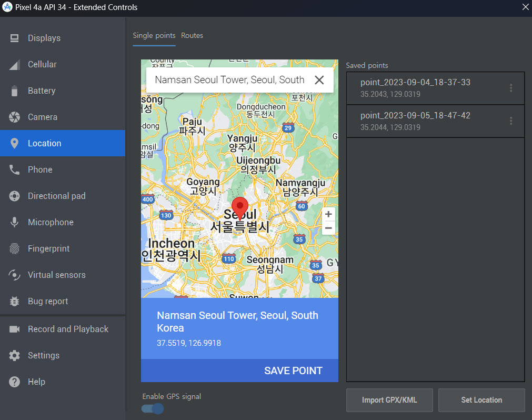Open the Virtual sensors section

(x=63, y=275)
